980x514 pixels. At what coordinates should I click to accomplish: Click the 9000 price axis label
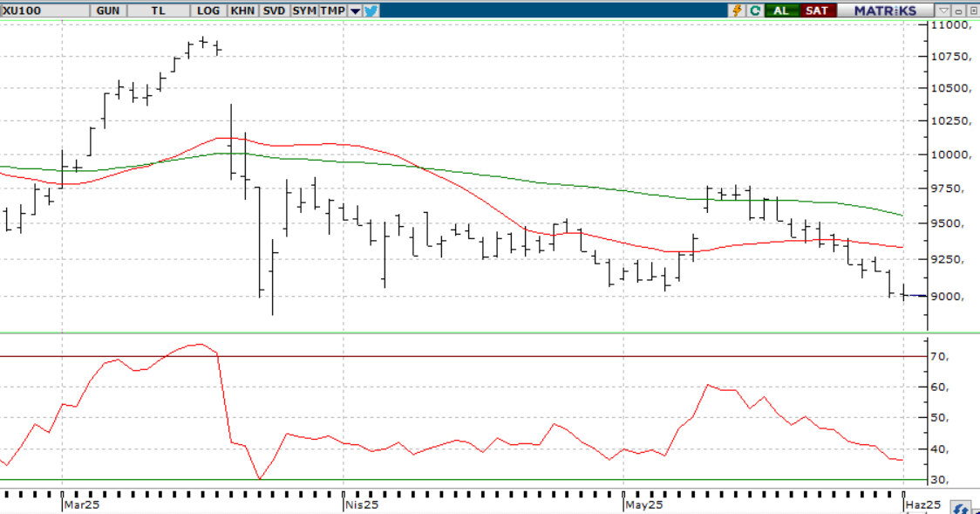pos(948,296)
